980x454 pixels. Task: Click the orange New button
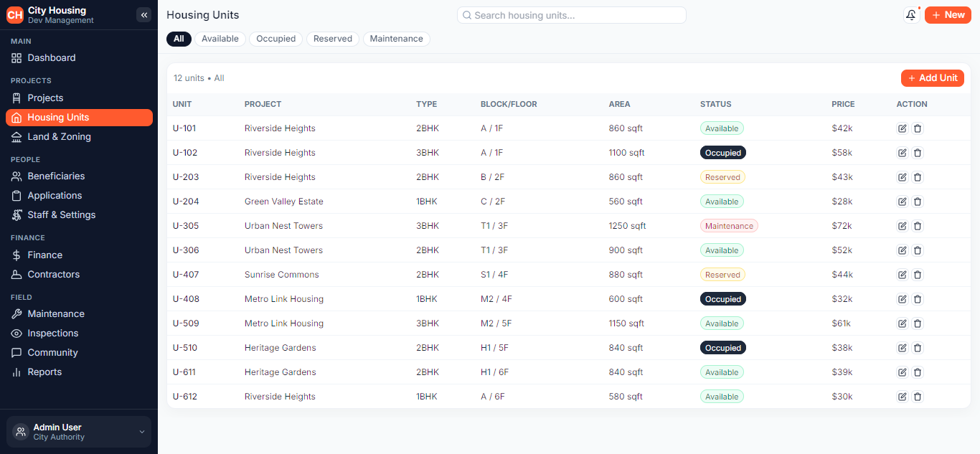(948, 15)
